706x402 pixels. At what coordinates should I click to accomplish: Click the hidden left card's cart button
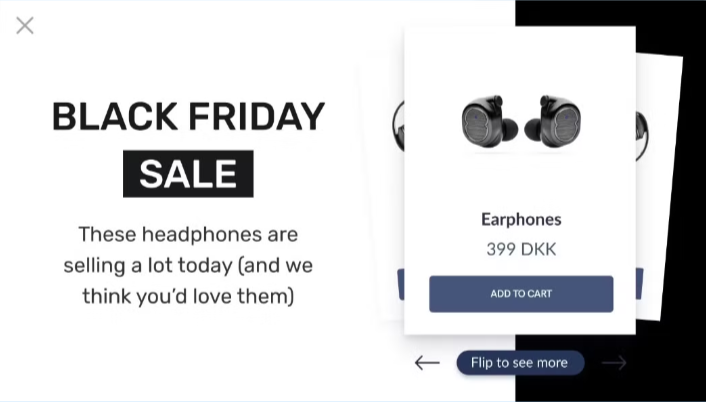click(x=401, y=283)
